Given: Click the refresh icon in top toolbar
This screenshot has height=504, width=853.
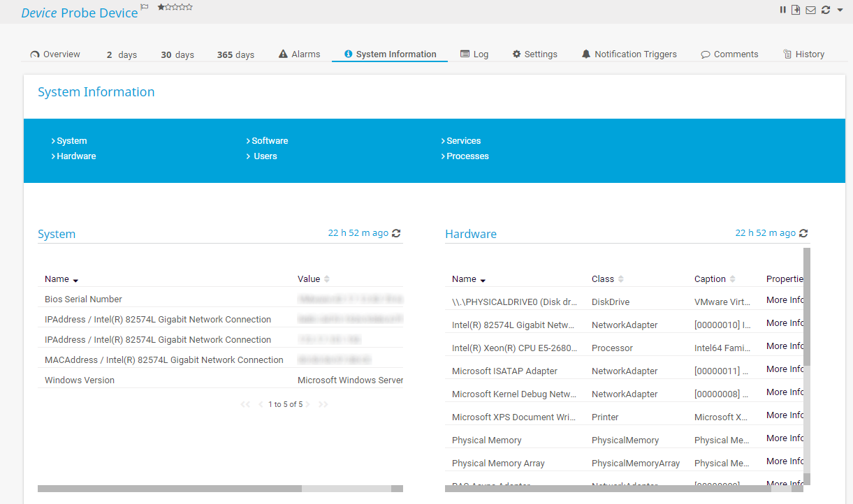Looking at the screenshot, I should click(826, 10).
